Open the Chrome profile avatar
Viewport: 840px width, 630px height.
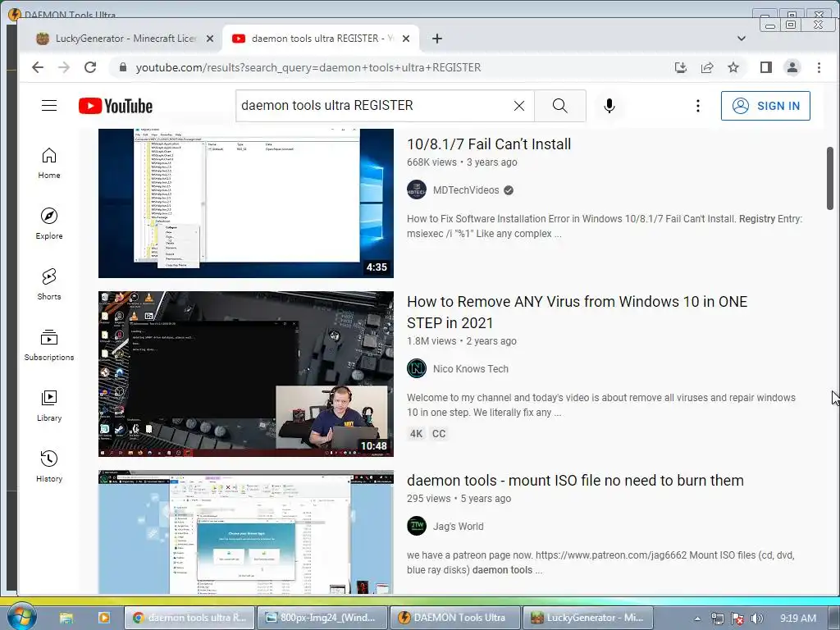tap(792, 67)
